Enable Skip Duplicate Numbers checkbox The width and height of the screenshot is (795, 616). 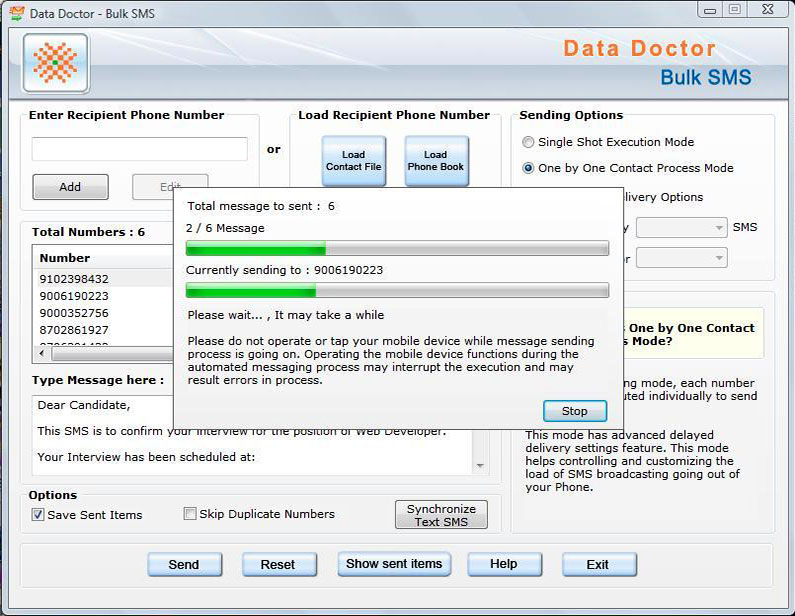click(190, 514)
